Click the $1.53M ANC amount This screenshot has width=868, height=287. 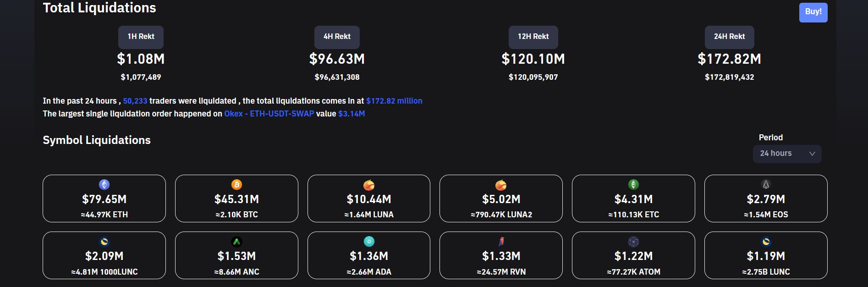tap(236, 256)
